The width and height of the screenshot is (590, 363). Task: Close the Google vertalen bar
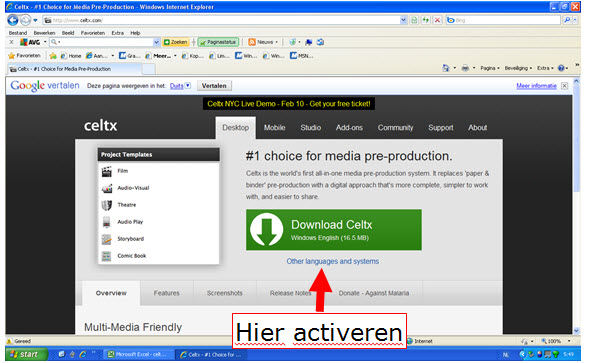(564, 86)
